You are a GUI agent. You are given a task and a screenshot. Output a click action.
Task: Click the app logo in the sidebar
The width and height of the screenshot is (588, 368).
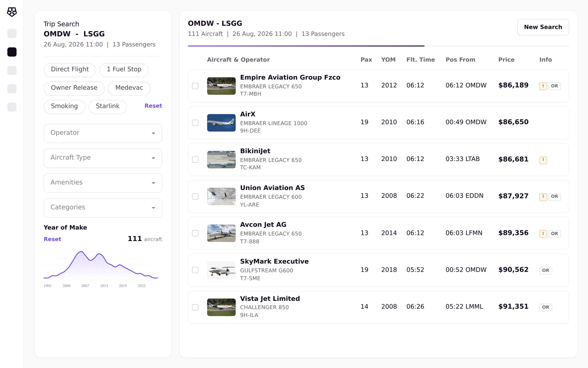click(x=12, y=12)
